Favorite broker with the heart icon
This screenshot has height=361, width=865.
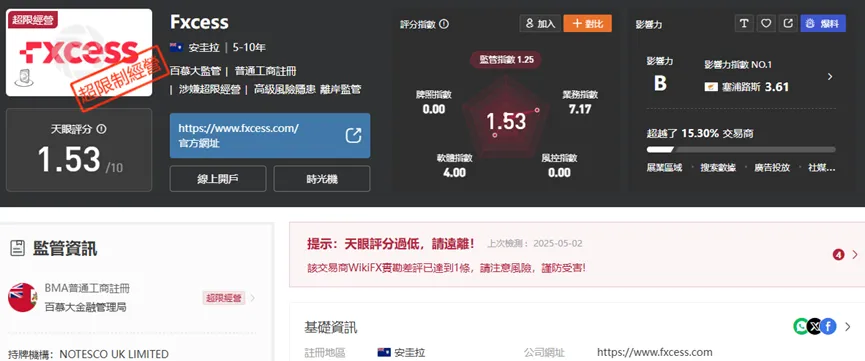pyautogui.click(x=766, y=23)
